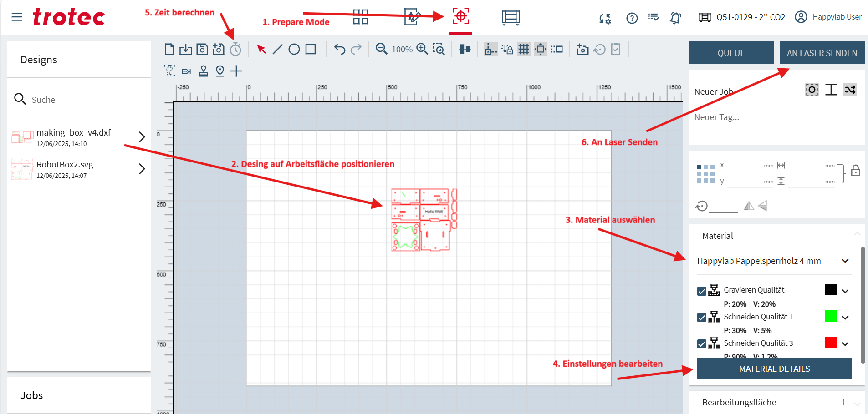Click the green Schneiden Qualität 1 color swatch
This screenshot has height=414, width=868.
tap(831, 316)
